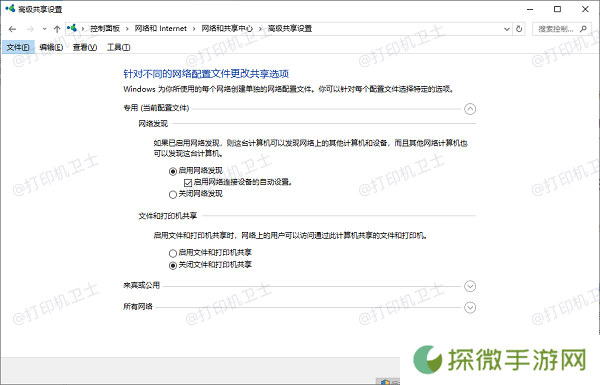The width and height of the screenshot is (600, 385).
Task: Click 高级共享设置 breadcrumb
Action: point(290,29)
